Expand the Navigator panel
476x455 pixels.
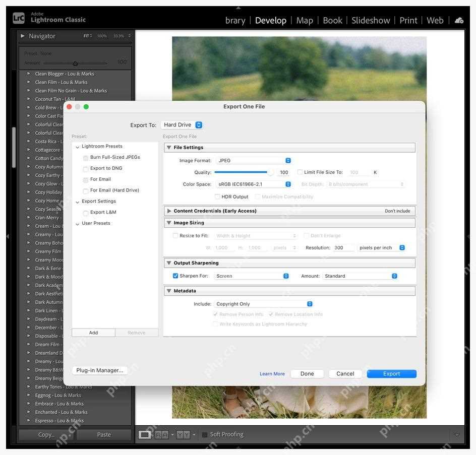(23, 36)
